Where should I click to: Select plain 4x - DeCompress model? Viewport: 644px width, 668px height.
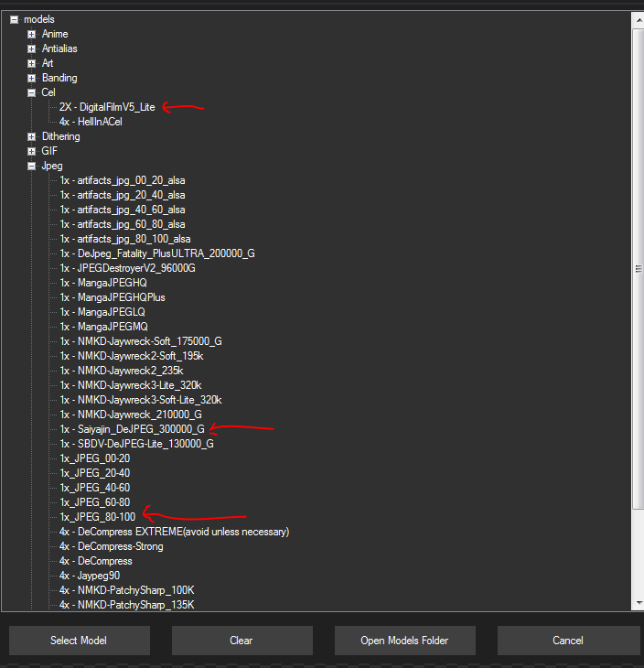96,561
